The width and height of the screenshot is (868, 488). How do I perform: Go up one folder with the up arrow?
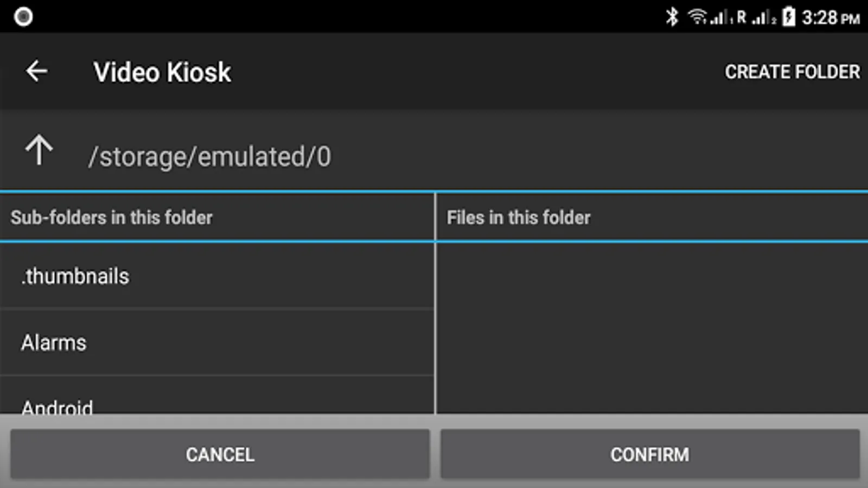[x=39, y=150]
